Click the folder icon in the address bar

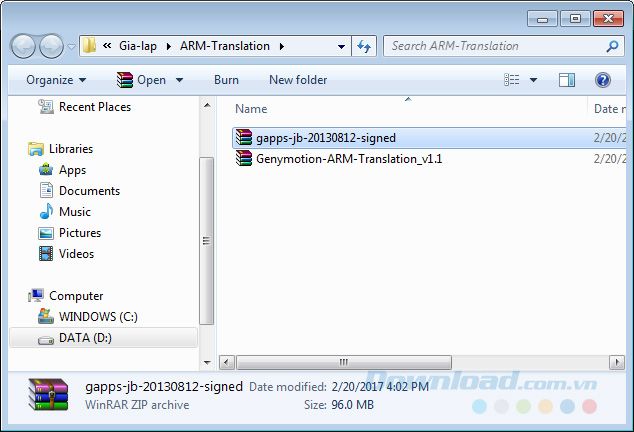coord(89,46)
